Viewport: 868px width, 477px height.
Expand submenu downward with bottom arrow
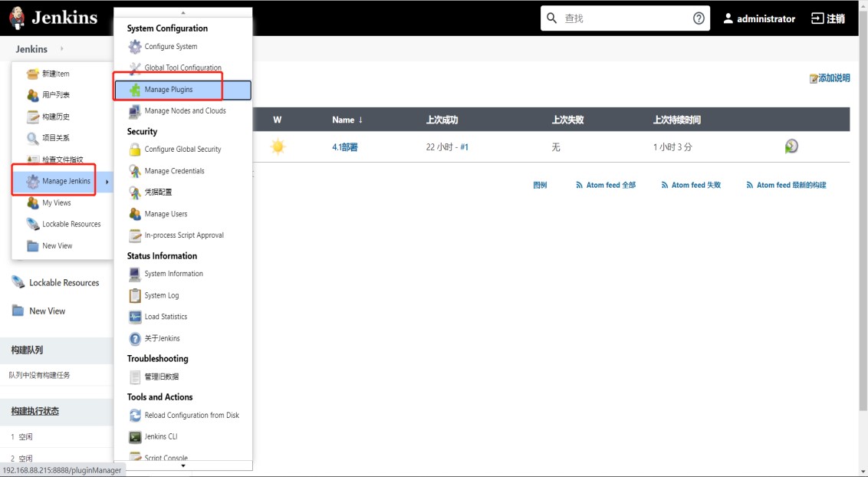(182, 465)
